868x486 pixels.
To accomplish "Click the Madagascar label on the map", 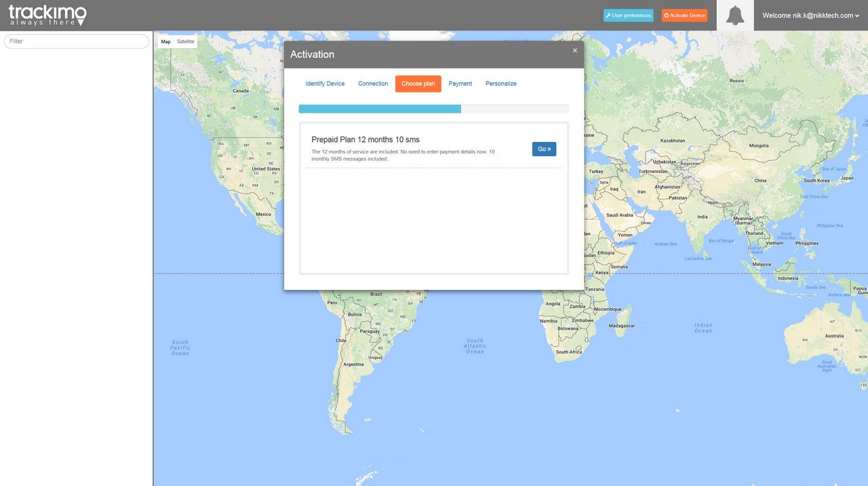I will click(622, 326).
